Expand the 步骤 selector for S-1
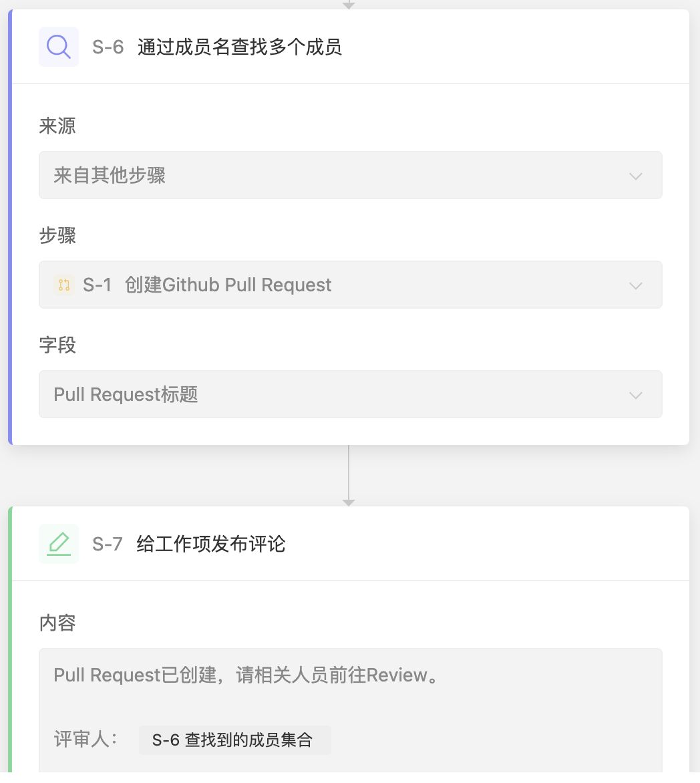 351,285
